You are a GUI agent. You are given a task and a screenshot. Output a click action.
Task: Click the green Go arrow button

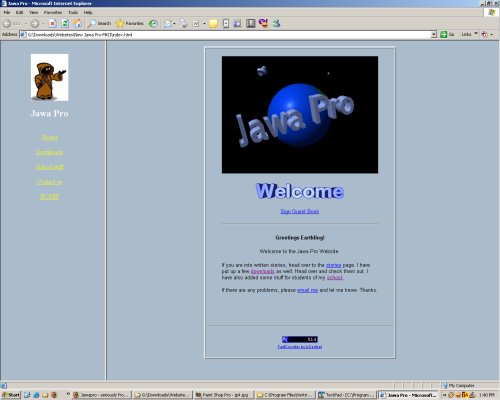[443, 34]
